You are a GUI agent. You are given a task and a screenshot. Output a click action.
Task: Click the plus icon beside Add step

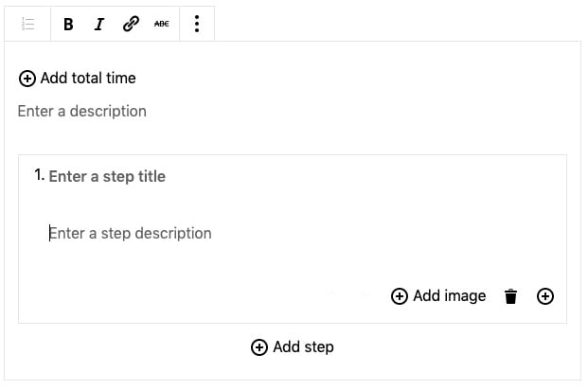click(259, 347)
